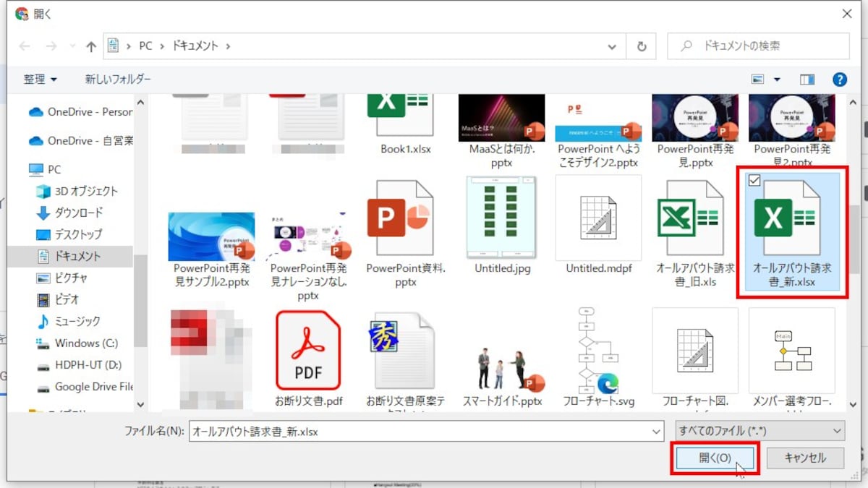Click the オールアバウト請求書_新.xlsx Excel icon
The height and width of the screenshot is (488, 868).
click(788, 219)
